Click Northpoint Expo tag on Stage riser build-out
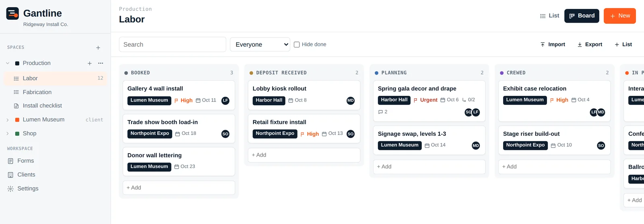The height and width of the screenshot is (224, 644). pos(525,145)
